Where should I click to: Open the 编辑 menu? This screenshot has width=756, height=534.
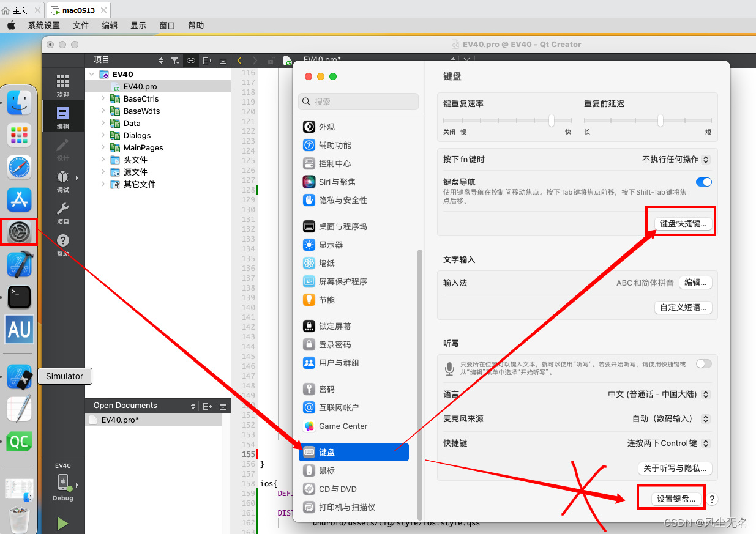coord(110,26)
